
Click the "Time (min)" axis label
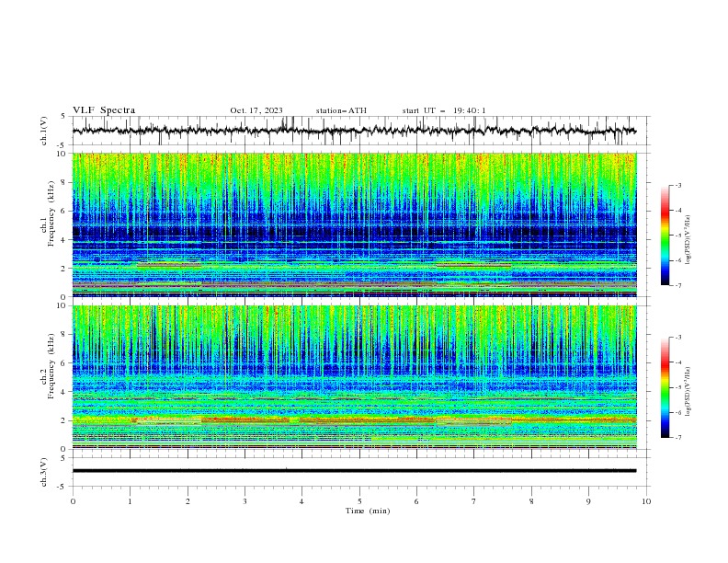(x=368, y=511)
